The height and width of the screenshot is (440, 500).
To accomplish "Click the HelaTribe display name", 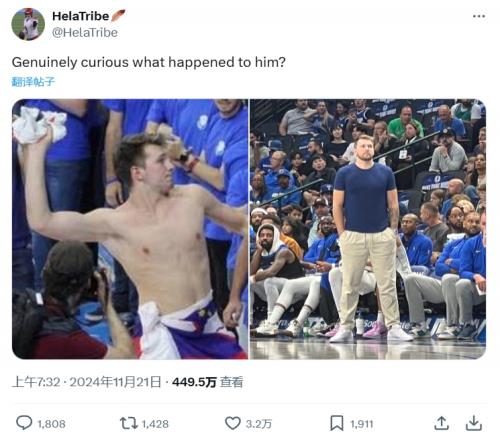I will 80,16.
